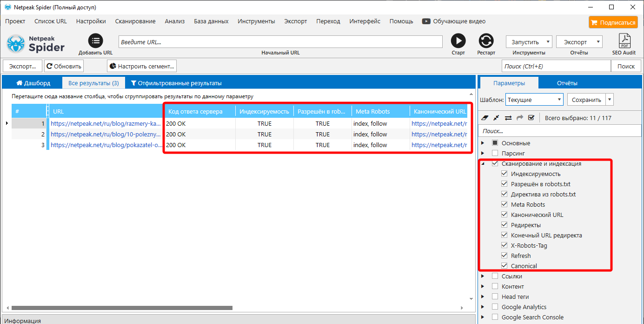Open the Сканирование menu
This screenshot has width=644, height=324.
point(135,21)
